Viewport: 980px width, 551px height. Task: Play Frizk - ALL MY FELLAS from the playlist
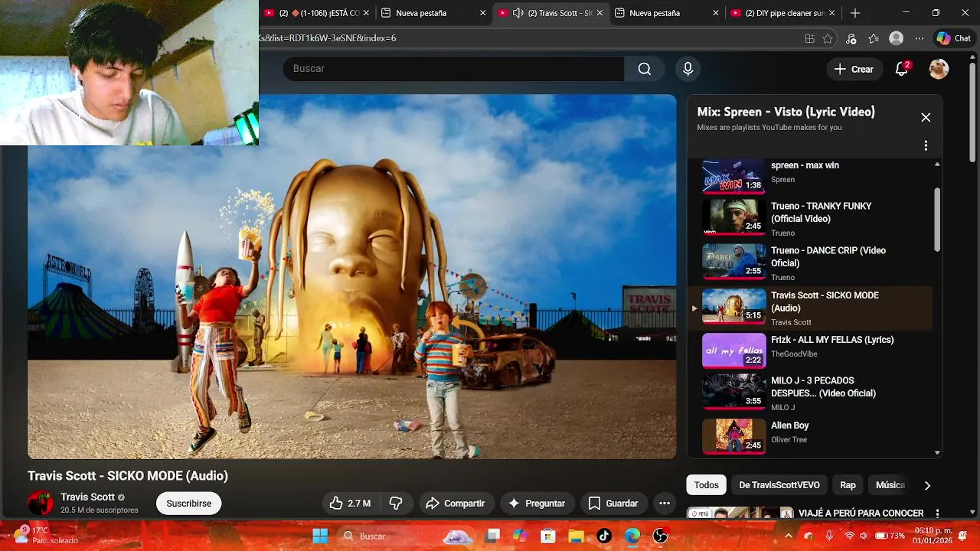[810, 350]
